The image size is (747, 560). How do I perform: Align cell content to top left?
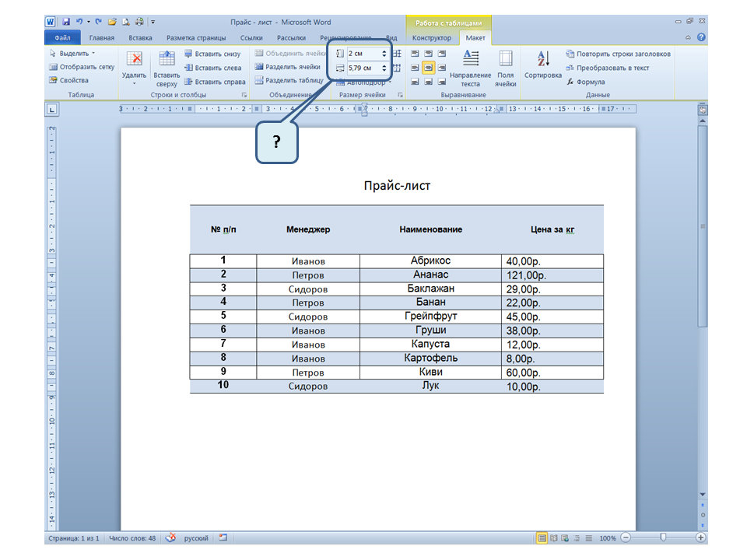tap(414, 54)
